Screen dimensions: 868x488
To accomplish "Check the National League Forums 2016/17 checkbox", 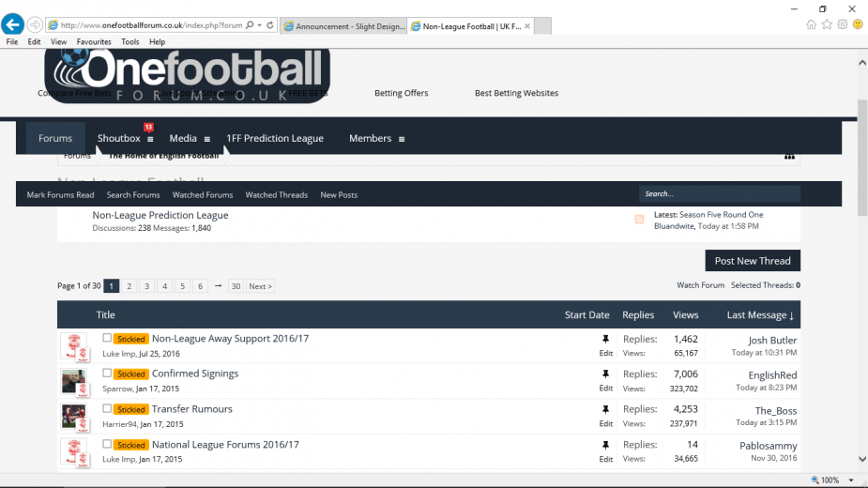I will point(107,444).
